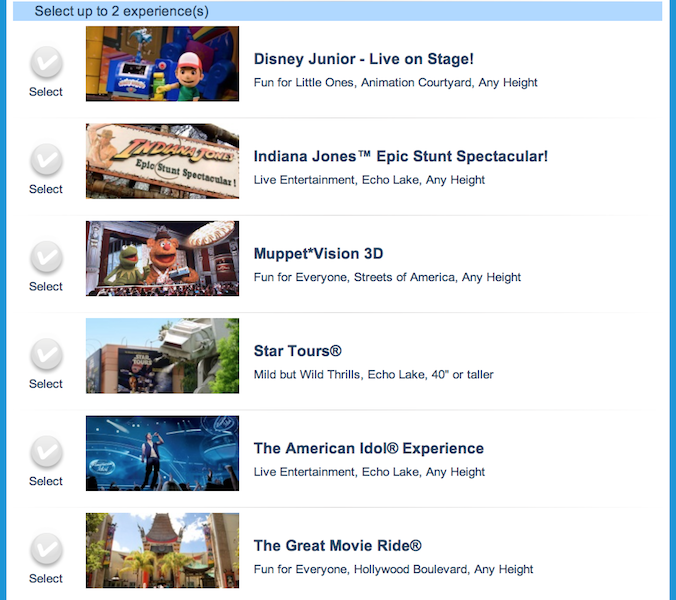676x600 pixels.
Task: Tick the select checkmark for Indiana Jones
Action: tap(46, 160)
